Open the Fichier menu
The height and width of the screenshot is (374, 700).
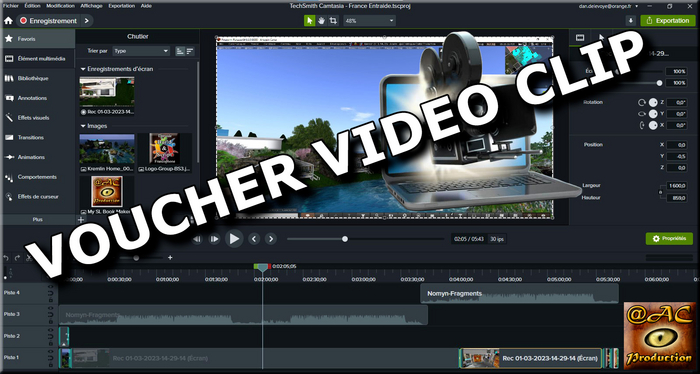click(10, 6)
